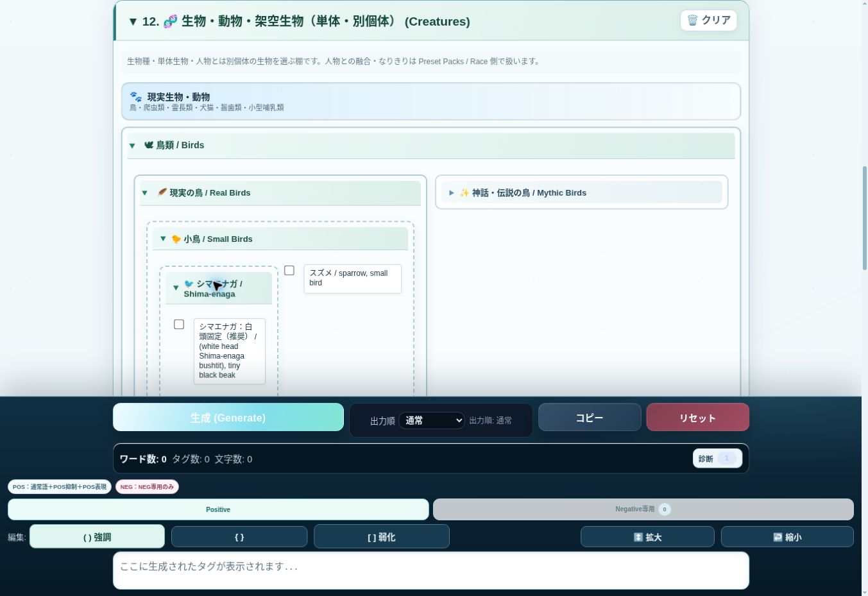This screenshot has height=596, width=868.
Task: Click the sparkles icon beside Mythic Birds
Action: click(x=464, y=192)
